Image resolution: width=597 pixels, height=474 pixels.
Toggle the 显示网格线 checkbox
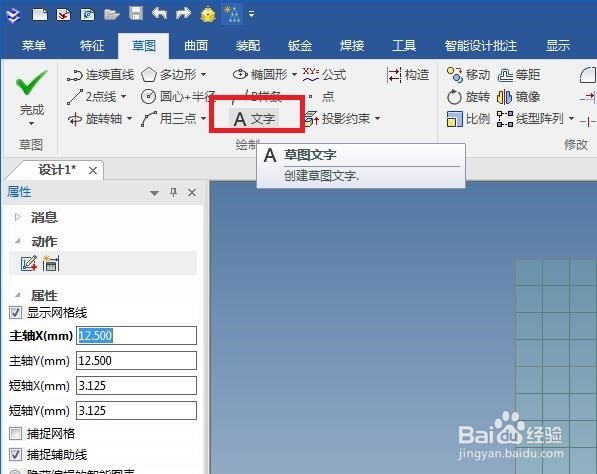(15, 313)
